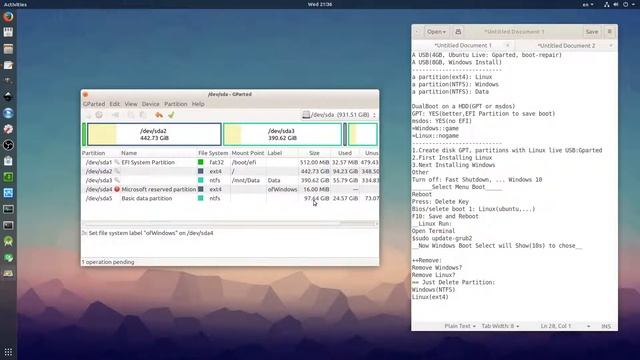Open the Show Applications grid
640x360 pixels.
pos(8,352)
